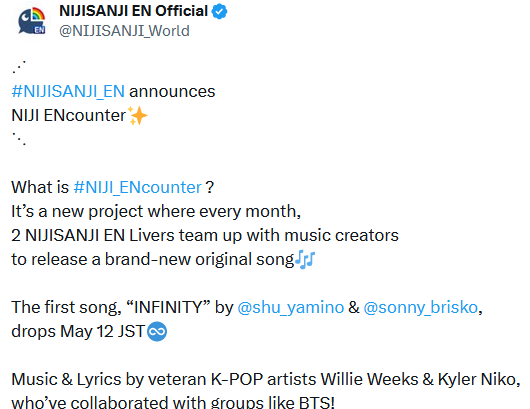The image size is (530, 409).
Task: Click the line starting It's a new project
Action: pyautogui.click(x=156, y=212)
